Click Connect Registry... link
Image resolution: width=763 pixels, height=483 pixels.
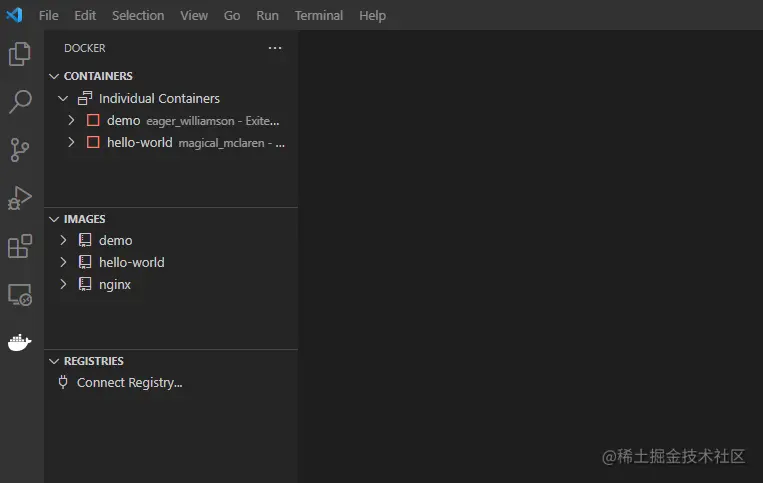click(129, 383)
